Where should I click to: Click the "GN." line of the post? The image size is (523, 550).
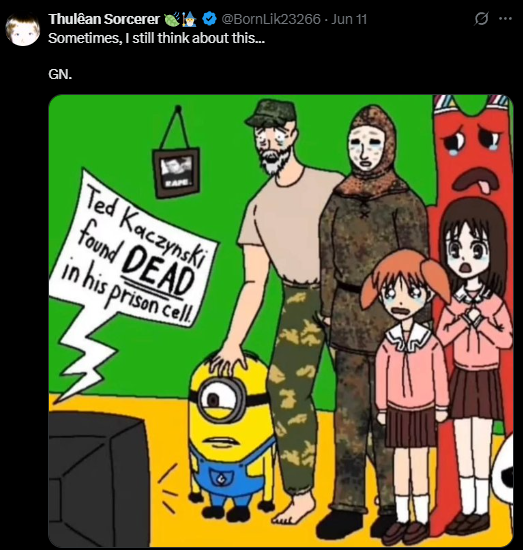[60, 74]
